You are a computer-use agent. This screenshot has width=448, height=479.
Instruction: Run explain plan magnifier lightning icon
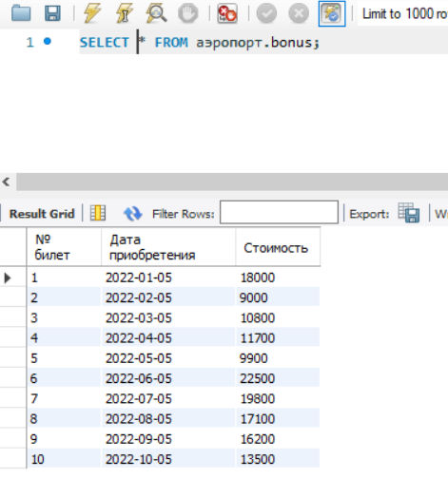point(156,13)
